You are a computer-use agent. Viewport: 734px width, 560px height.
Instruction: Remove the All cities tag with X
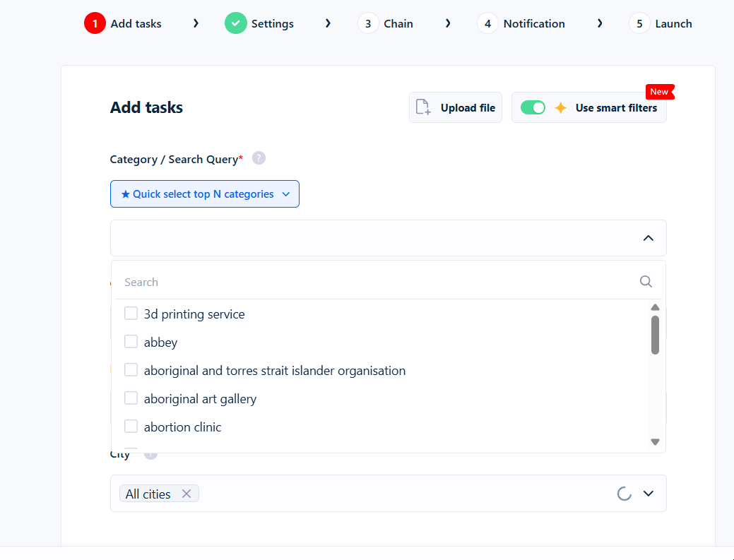coord(187,494)
